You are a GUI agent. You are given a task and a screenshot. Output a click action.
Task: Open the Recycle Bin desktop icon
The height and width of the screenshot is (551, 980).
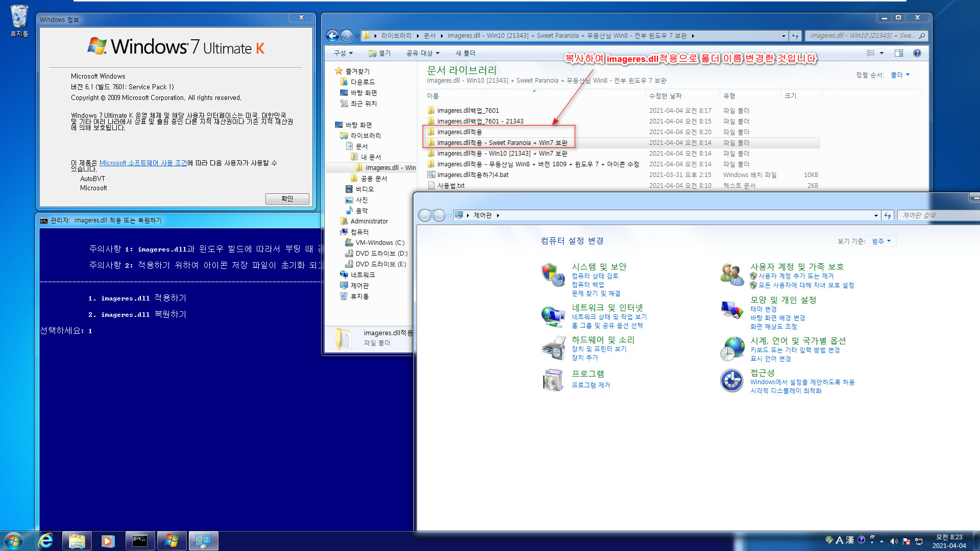click(19, 20)
